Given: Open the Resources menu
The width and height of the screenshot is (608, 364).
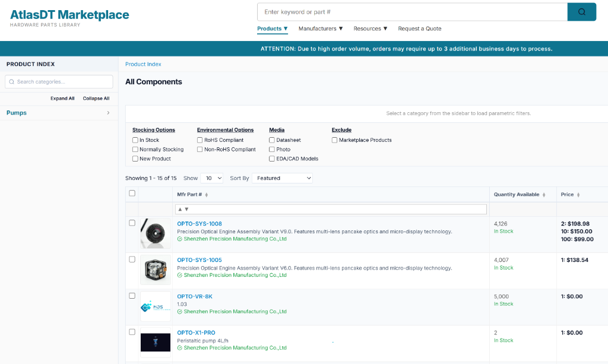Looking at the screenshot, I should click(370, 29).
